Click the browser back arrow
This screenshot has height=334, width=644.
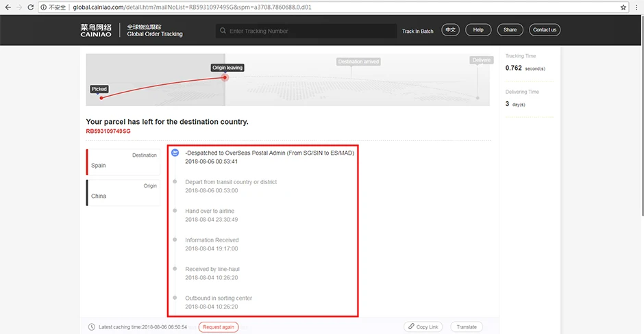8,7
